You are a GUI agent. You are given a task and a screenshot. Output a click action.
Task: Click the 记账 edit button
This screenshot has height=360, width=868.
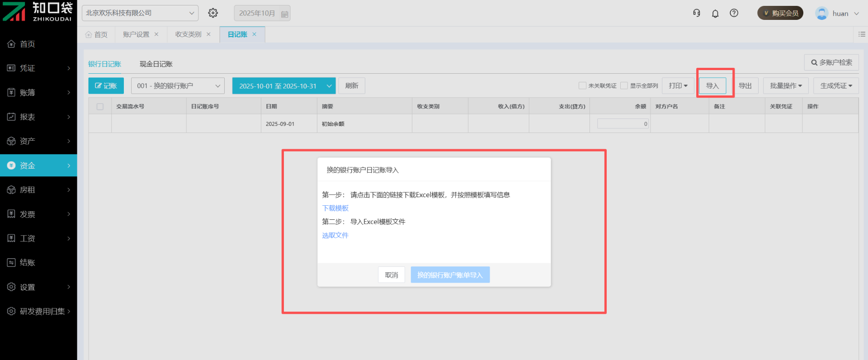[x=106, y=86]
